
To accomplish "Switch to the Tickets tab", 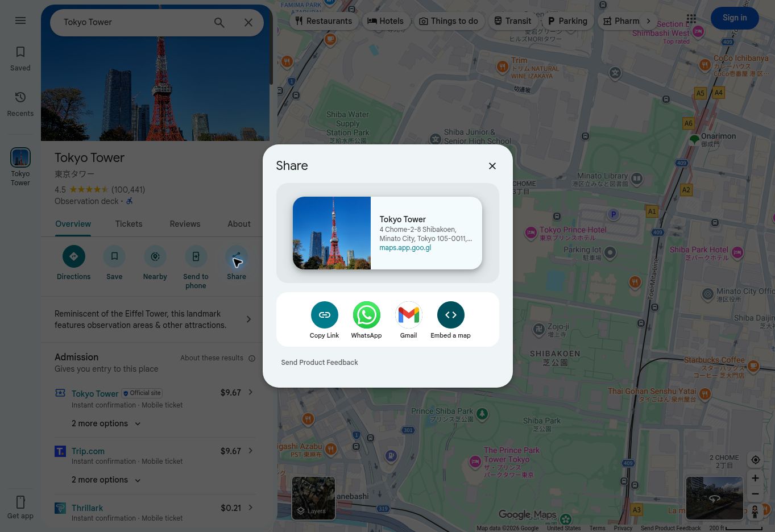I will (x=129, y=224).
